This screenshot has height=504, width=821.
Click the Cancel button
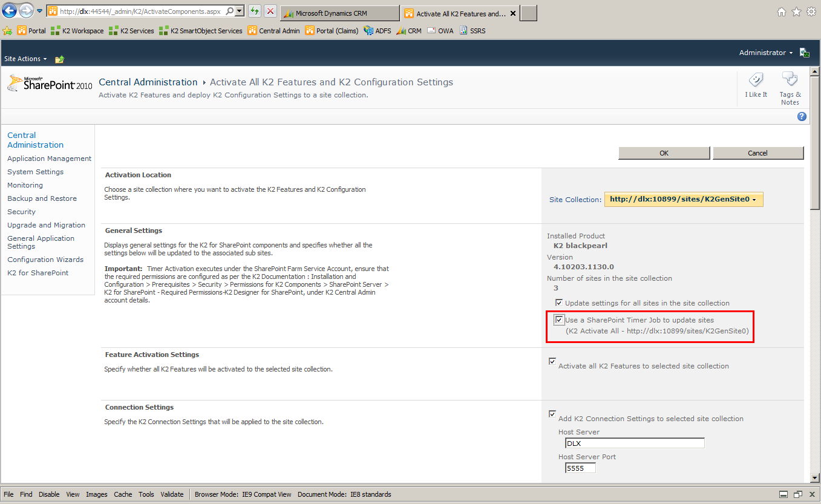point(757,153)
